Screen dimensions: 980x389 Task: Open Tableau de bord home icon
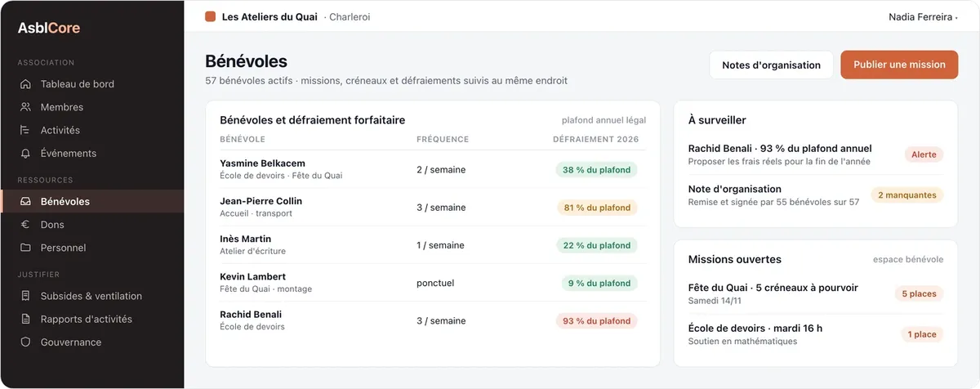[25, 84]
